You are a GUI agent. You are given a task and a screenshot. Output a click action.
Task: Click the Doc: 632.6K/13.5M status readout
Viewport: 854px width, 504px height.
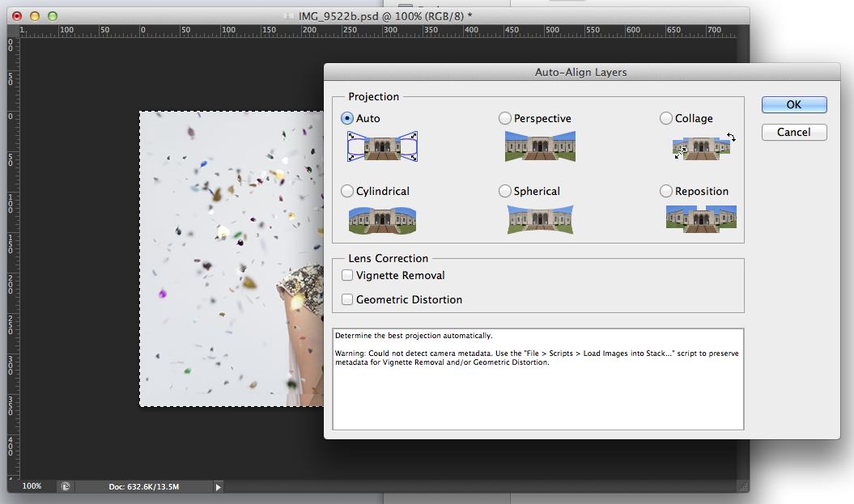point(143,487)
